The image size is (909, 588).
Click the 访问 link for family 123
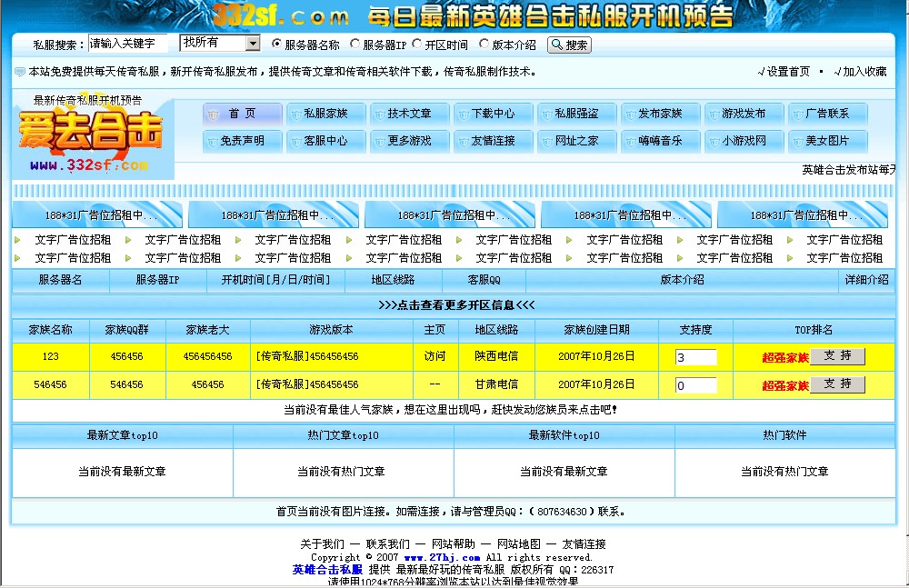coord(435,356)
